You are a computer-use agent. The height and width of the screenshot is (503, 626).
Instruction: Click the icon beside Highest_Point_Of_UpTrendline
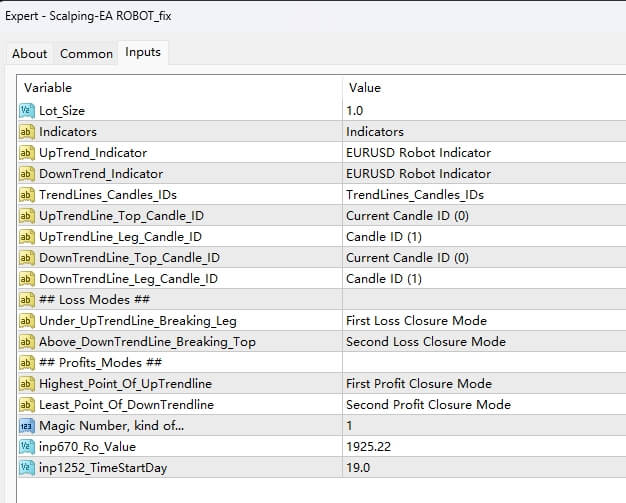click(27, 383)
